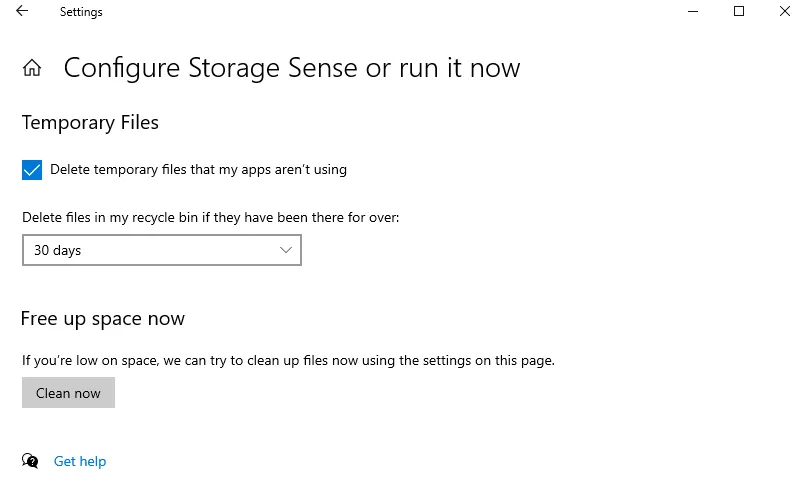
Task: Open the recycle bin days combo box
Action: pyautogui.click(x=161, y=250)
